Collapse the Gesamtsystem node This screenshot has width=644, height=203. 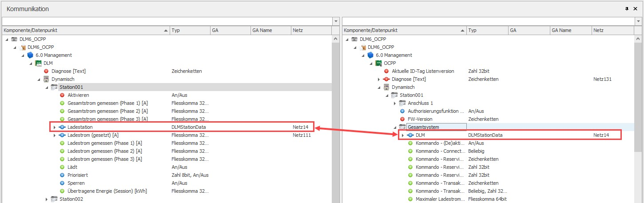[x=395, y=127]
